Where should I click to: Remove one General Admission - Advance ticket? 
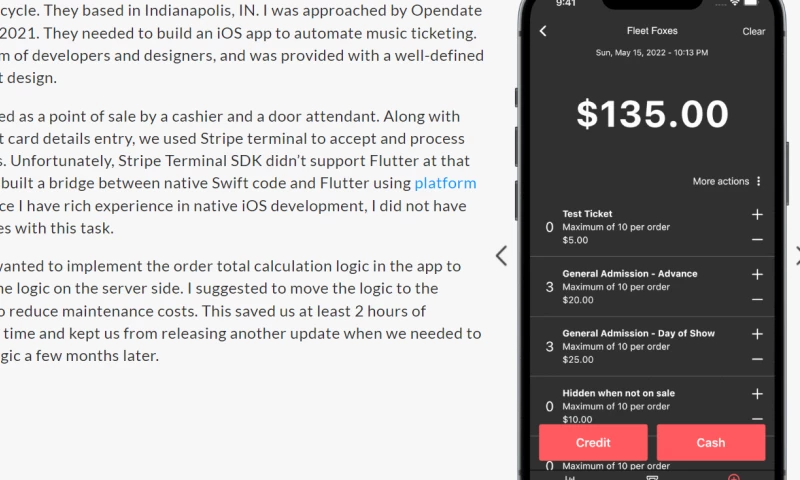tap(757, 300)
